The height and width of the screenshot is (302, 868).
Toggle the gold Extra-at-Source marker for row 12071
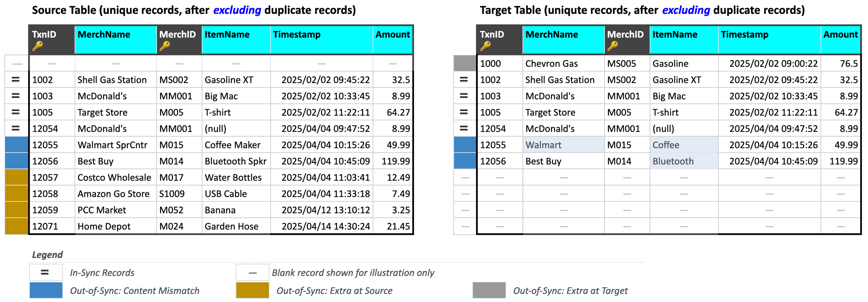[x=16, y=226]
